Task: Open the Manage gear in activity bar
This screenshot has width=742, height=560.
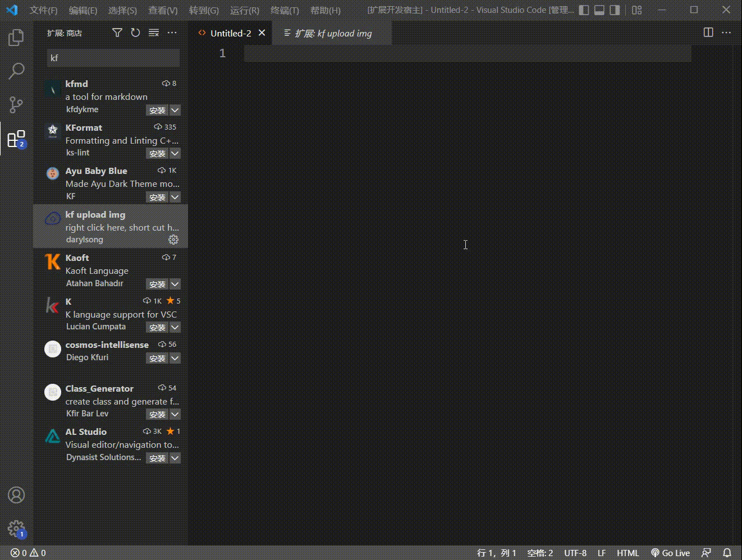Action: (x=16, y=529)
